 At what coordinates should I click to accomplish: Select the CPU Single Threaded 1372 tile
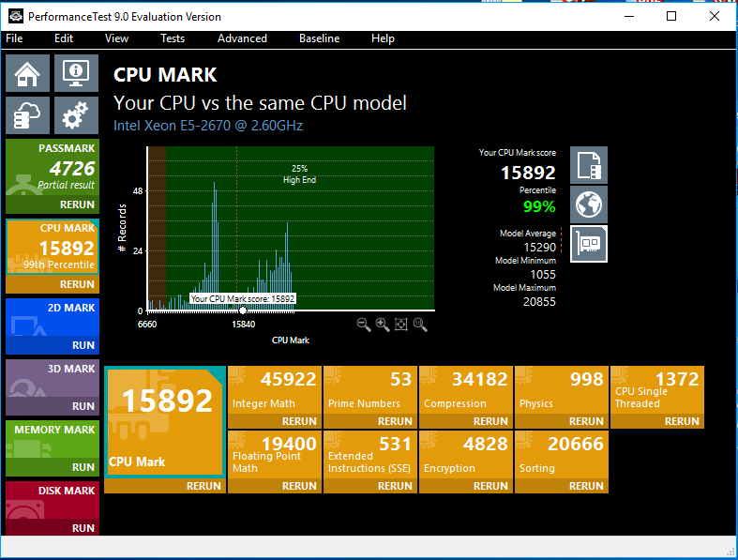pos(657,390)
